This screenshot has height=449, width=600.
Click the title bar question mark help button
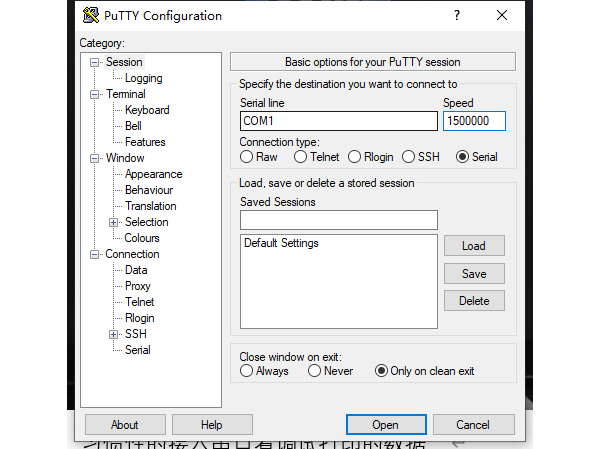tap(457, 15)
